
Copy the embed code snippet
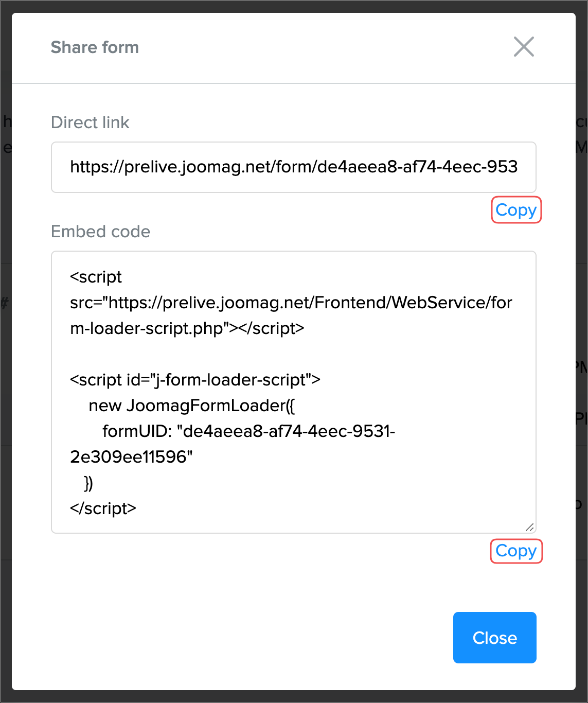[x=516, y=551]
